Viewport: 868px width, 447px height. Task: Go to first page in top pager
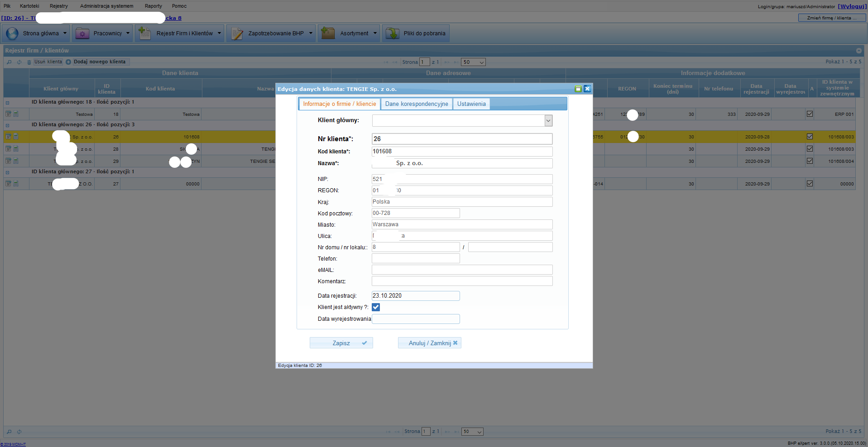pos(386,62)
